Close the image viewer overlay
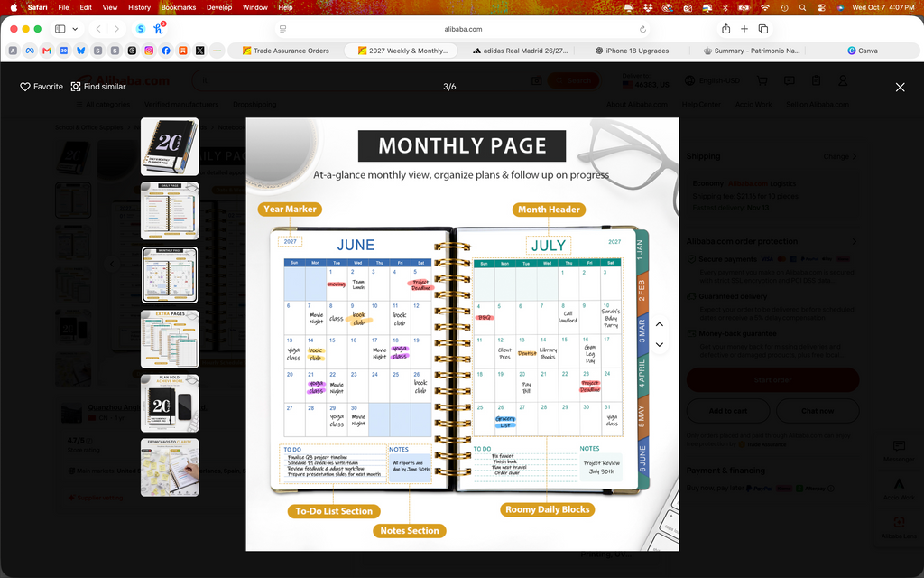The image size is (924, 578). pos(900,88)
